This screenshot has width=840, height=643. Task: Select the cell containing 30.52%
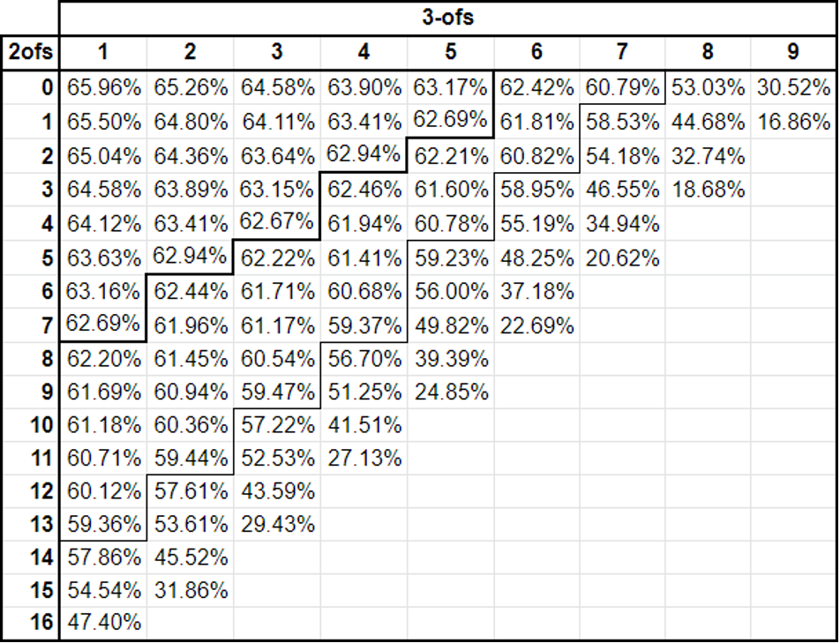point(793,87)
